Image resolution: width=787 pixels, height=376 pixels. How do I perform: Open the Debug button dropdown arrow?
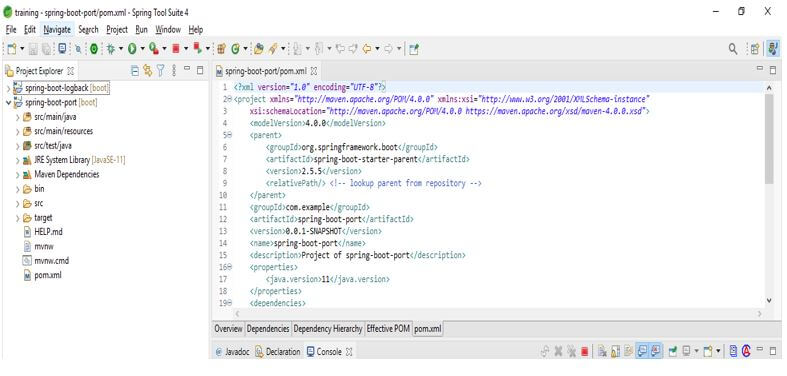pyautogui.click(x=121, y=49)
